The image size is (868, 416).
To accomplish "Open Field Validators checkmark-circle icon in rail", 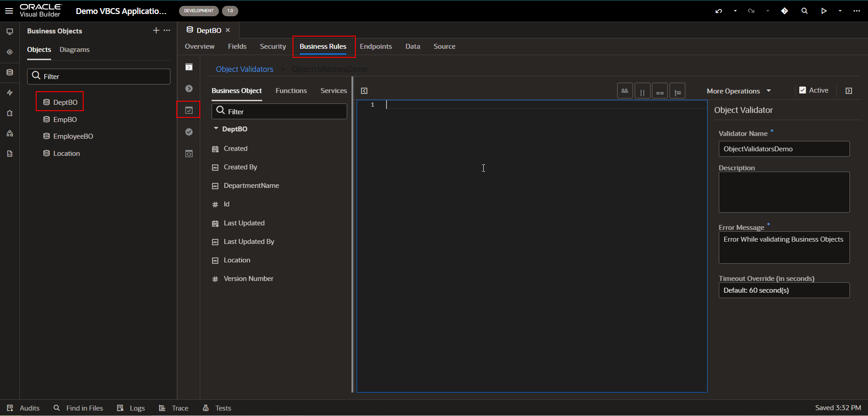I will pyautogui.click(x=189, y=132).
